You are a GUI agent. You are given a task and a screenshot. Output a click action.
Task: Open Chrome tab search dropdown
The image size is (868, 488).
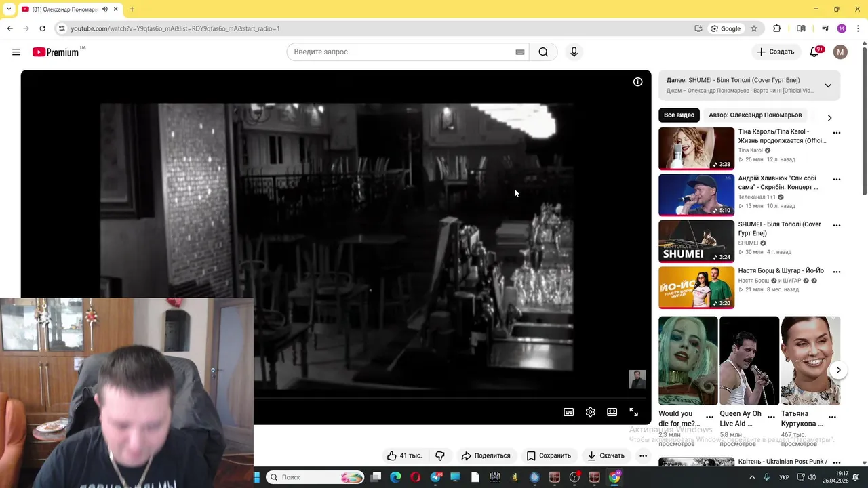pyautogui.click(x=9, y=9)
